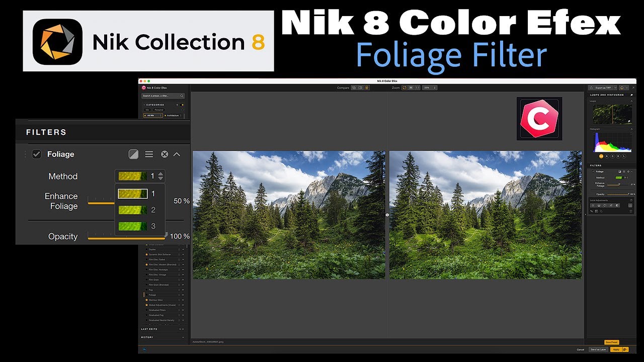Click the fill view zoom icon

[x=411, y=87]
